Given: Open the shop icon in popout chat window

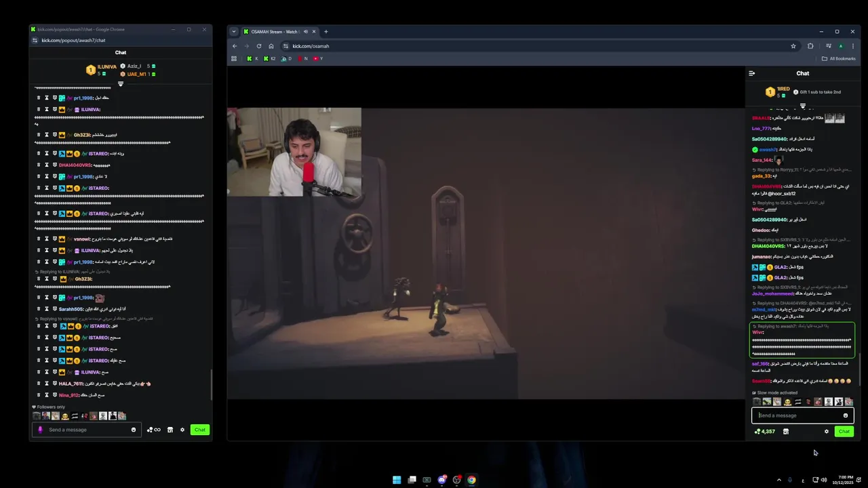Looking at the screenshot, I should (x=170, y=430).
